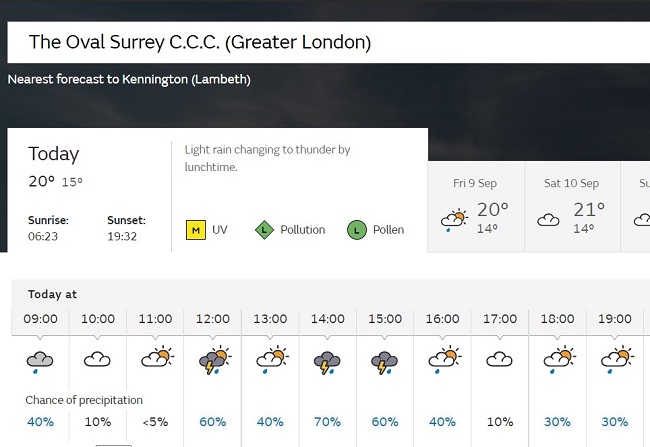This screenshot has width=650, height=447.
Task: Click the Pollution label link
Action: (x=303, y=230)
